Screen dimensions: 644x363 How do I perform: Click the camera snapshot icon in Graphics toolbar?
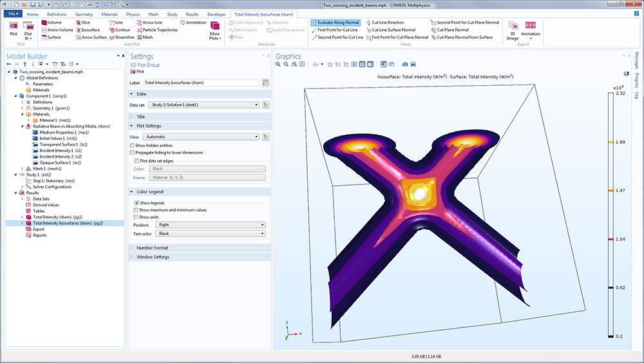tap(404, 64)
